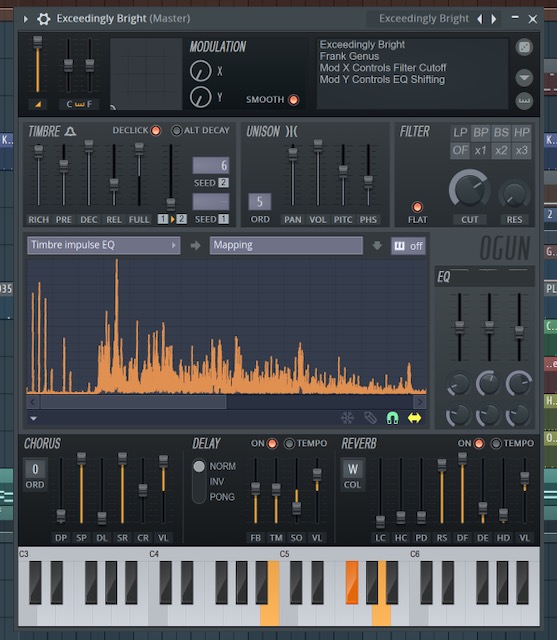
Task: Click the random dice icon by preset info
Action: tap(524, 47)
